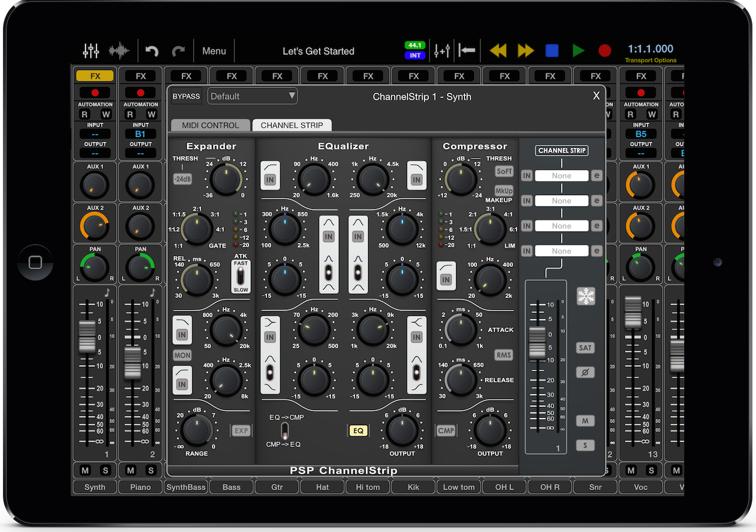Click the Synth channel volume fader
Image resolution: width=756 pixels, height=532 pixels.
87,336
